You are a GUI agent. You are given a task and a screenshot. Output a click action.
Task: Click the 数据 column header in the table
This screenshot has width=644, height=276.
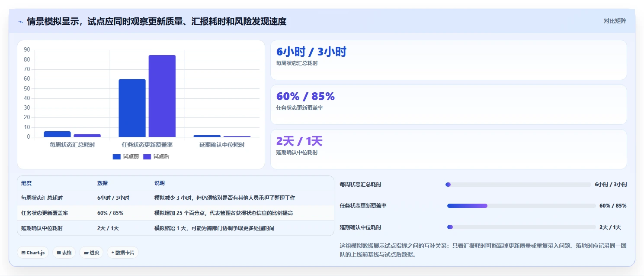[103, 183]
